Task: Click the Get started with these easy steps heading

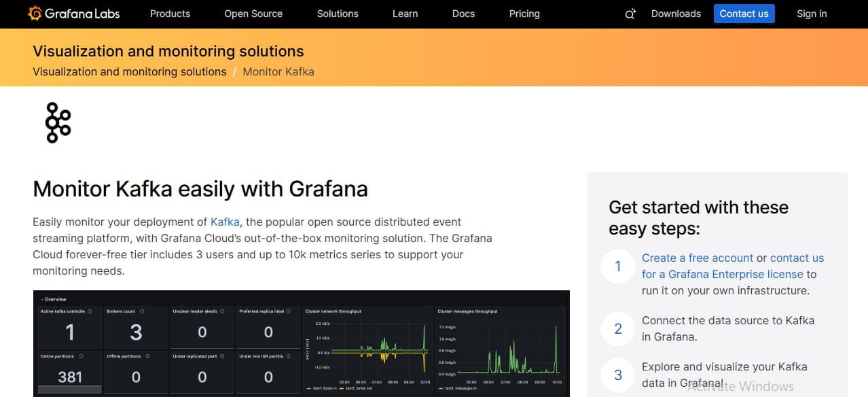Action: [699, 218]
